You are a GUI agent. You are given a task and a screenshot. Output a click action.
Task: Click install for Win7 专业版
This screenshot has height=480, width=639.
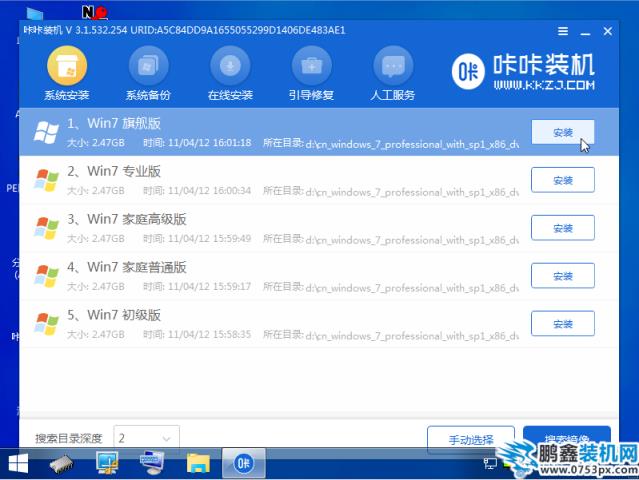coord(563,180)
